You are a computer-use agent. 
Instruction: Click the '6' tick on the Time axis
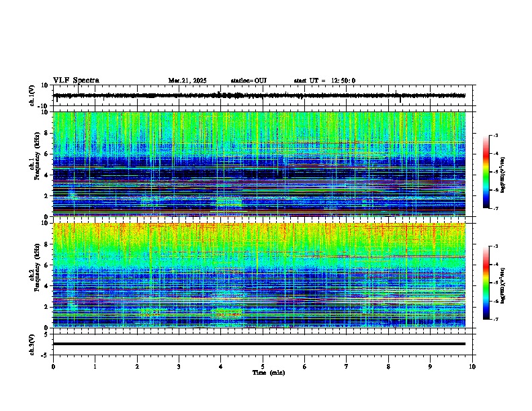click(x=305, y=367)
